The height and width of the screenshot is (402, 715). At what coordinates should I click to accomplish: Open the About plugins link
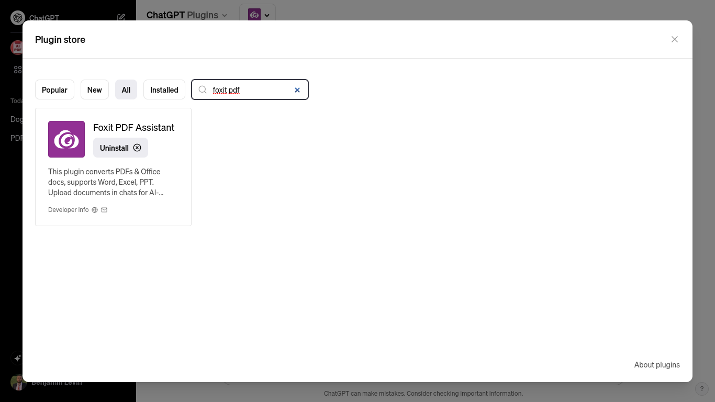(x=657, y=365)
